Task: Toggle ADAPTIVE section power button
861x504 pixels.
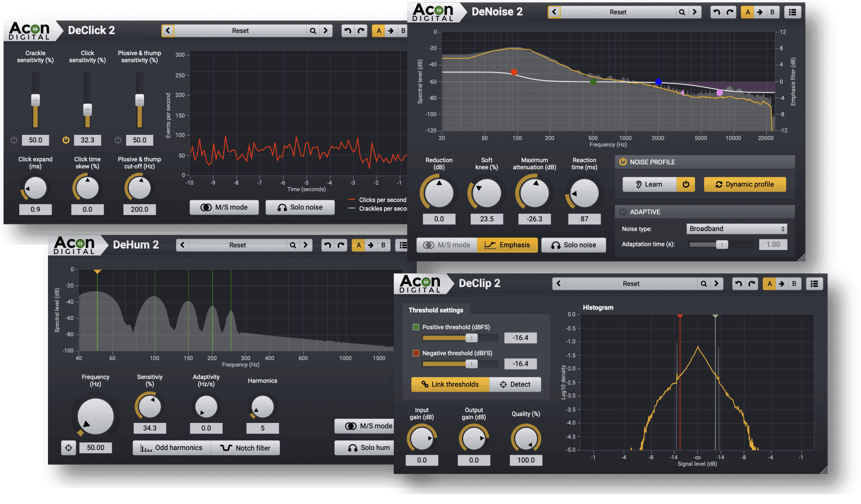Action: click(623, 211)
